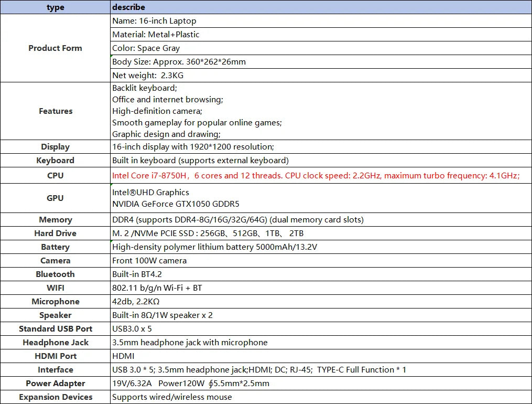
Task: Click the 'type' column header
Action: (x=55, y=7)
